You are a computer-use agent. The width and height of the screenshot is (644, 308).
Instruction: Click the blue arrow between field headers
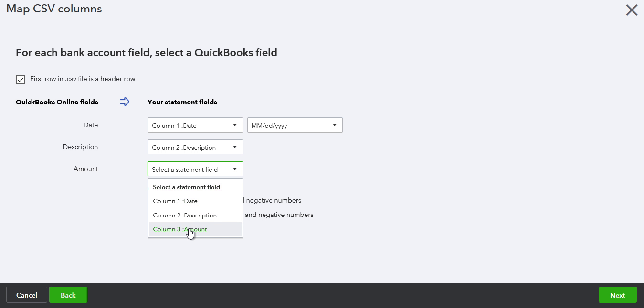125,102
